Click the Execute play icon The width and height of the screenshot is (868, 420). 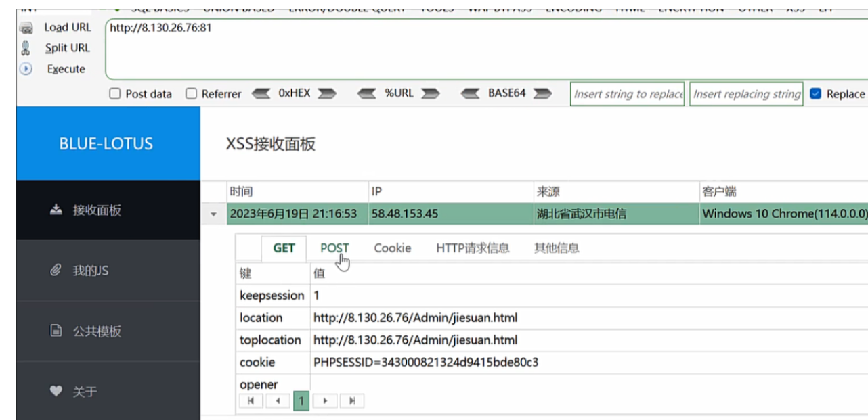(x=26, y=68)
